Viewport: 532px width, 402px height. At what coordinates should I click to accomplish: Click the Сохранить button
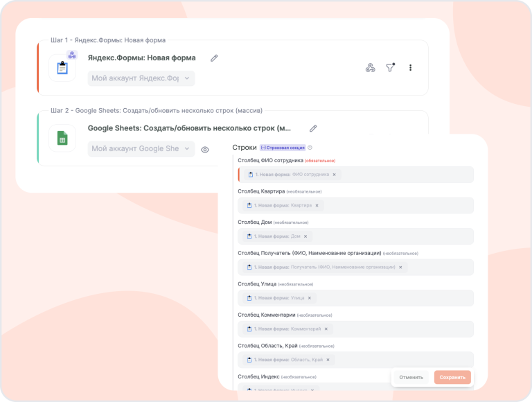[452, 377]
